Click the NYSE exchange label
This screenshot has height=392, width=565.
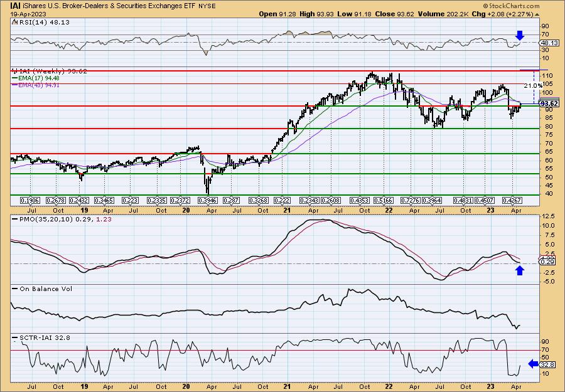coord(207,6)
